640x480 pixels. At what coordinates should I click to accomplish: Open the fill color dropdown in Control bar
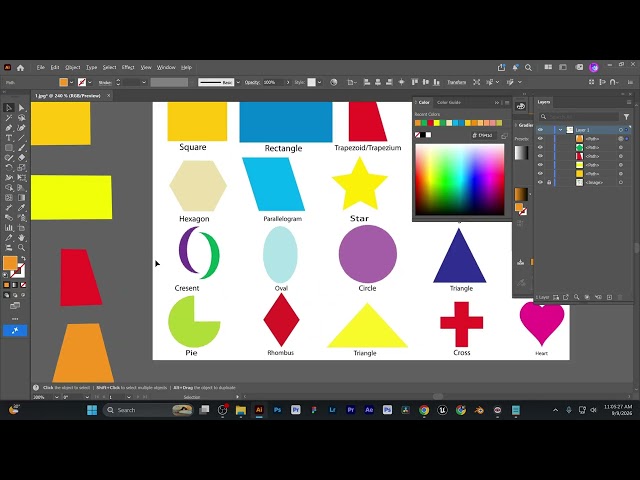tap(71, 82)
